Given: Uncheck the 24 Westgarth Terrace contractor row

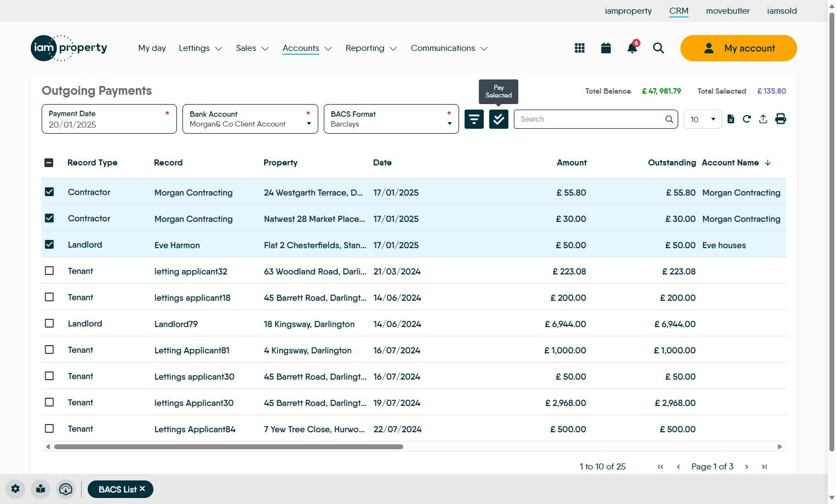Looking at the screenshot, I should (49, 192).
